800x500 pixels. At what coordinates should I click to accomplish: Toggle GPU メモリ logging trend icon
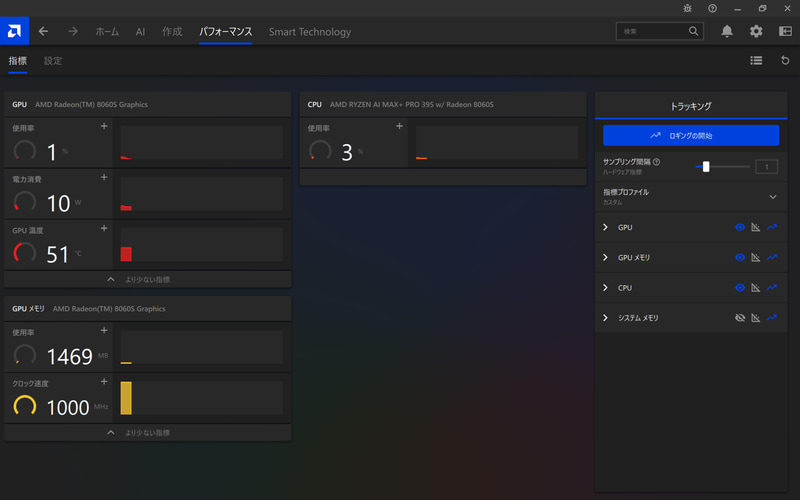coord(772,257)
